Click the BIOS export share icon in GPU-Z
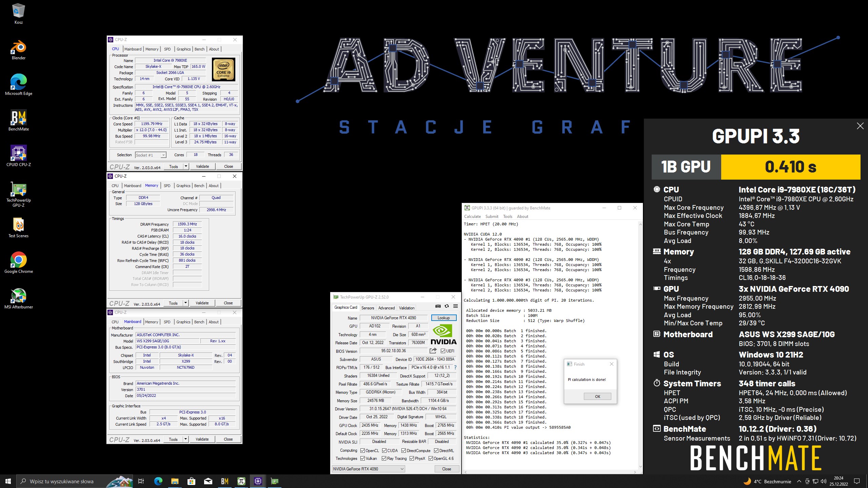Viewport: 868px width, 488px height. pyautogui.click(x=433, y=351)
